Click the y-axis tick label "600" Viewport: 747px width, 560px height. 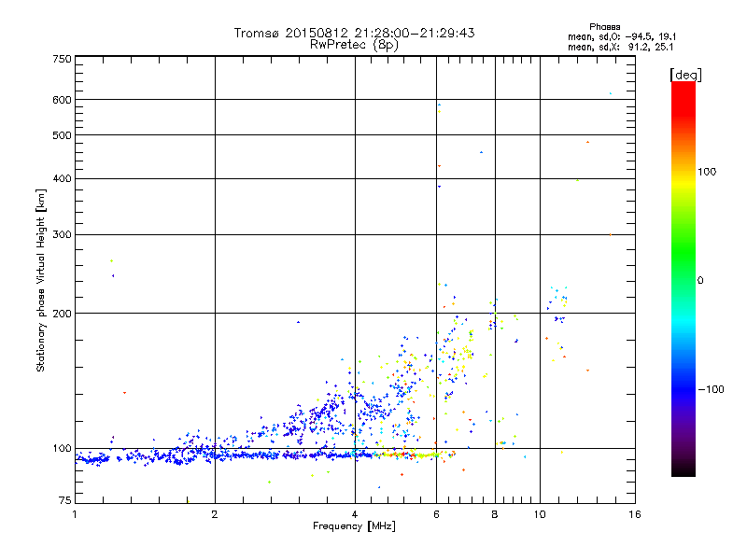point(62,100)
